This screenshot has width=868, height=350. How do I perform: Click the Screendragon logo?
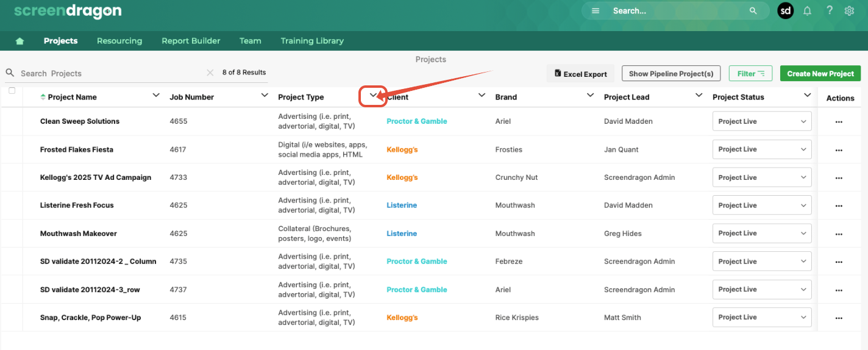(x=68, y=11)
